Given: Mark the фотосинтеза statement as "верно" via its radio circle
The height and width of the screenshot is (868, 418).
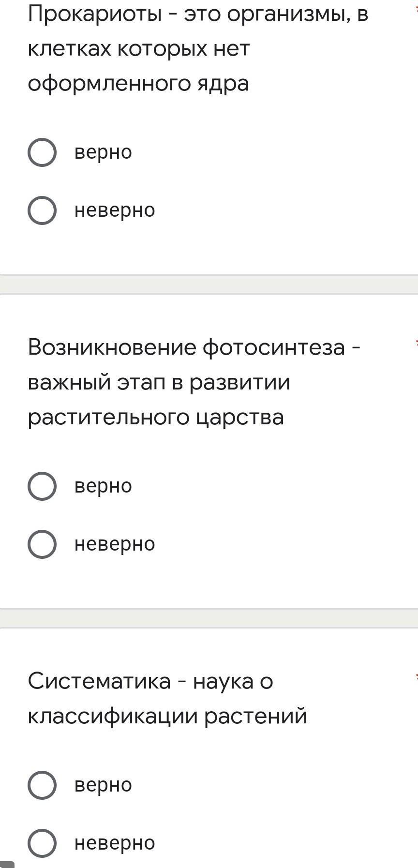Looking at the screenshot, I should pyautogui.click(x=42, y=486).
